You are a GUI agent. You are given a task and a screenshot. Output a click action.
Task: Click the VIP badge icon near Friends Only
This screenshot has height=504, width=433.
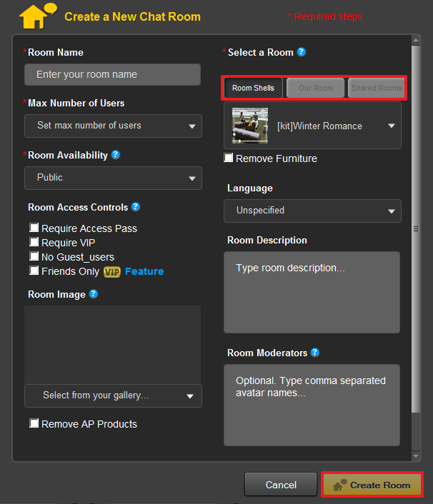tap(112, 271)
